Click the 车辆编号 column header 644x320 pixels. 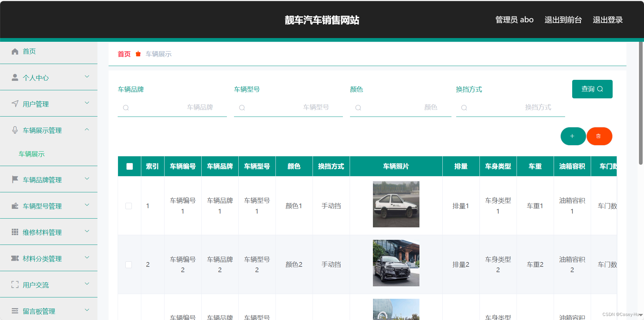click(183, 166)
